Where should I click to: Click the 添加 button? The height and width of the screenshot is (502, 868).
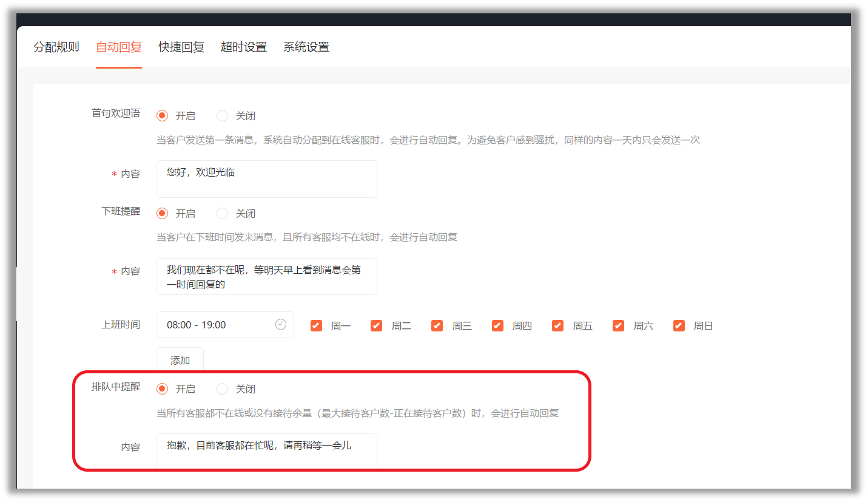tap(180, 360)
